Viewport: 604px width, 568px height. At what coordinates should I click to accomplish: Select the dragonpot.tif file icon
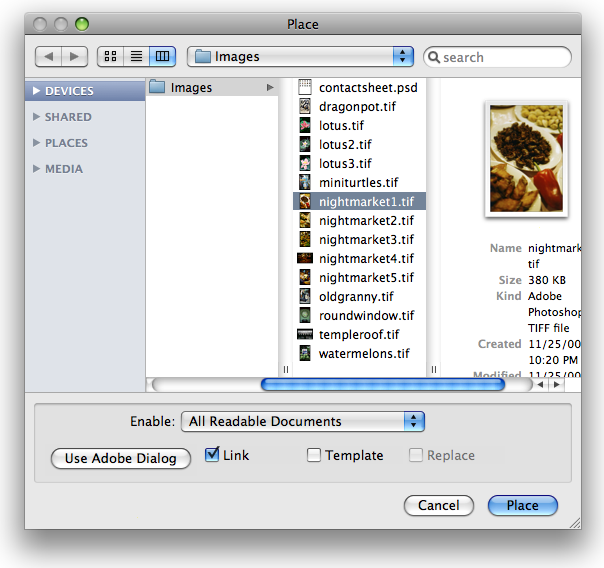pos(306,107)
